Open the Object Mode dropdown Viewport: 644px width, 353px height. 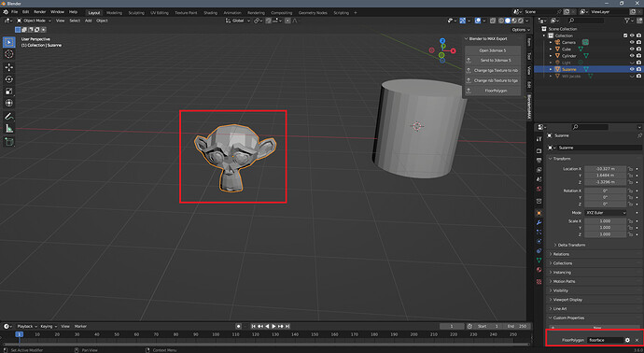(35, 21)
